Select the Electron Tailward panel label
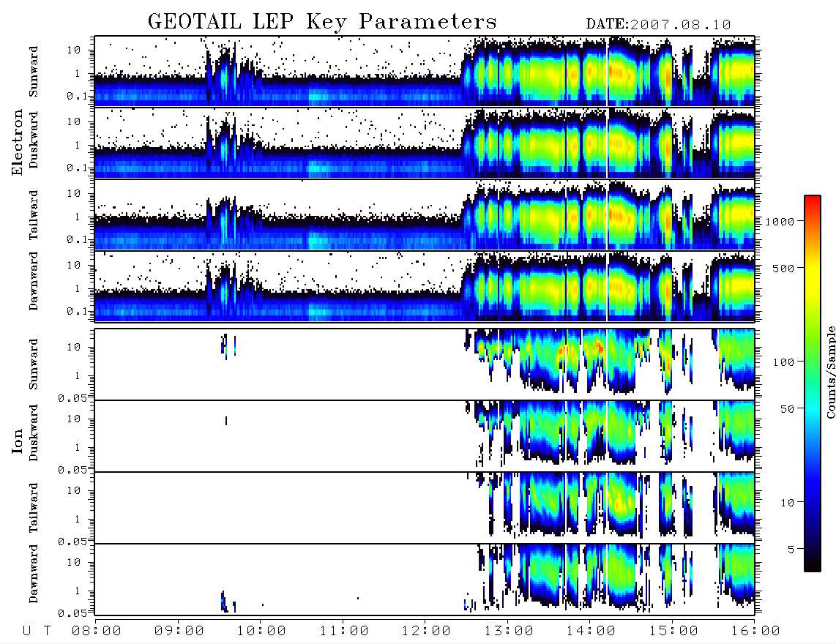Screen dimensions: 836x644 click(34, 215)
